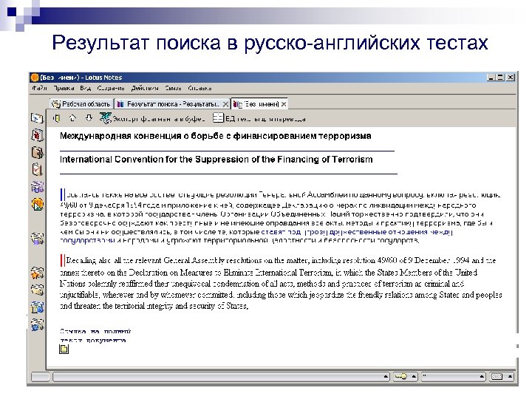This screenshot has width=532, height=399.
Task: Open the bookmark folder icon with a purple item
Action: tap(38, 238)
